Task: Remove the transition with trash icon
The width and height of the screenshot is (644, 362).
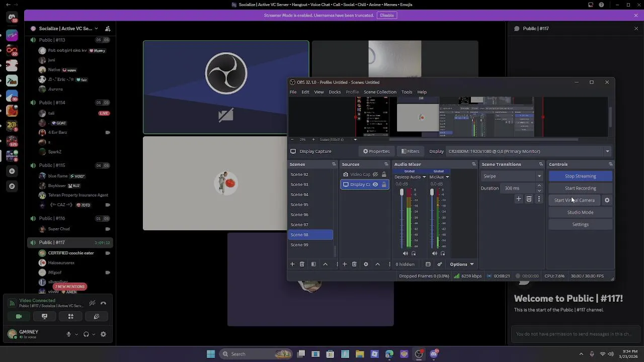Action: [x=529, y=199]
